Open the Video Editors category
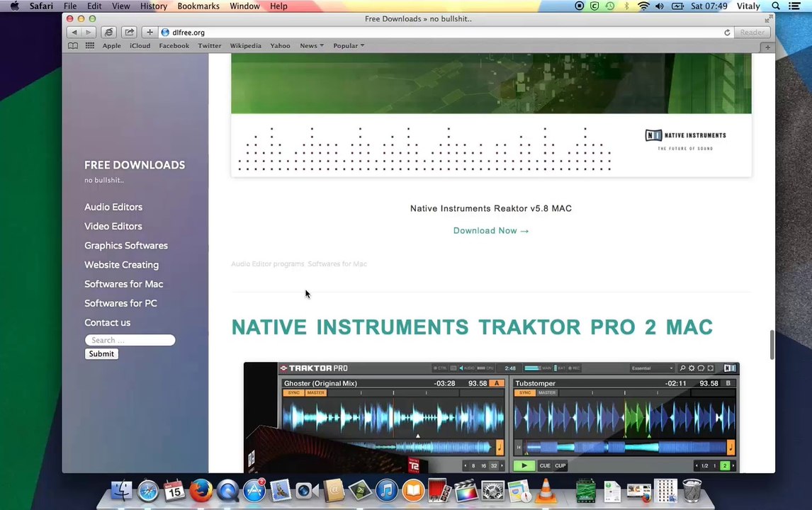Image resolution: width=812 pixels, height=510 pixels. tap(113, 226)
